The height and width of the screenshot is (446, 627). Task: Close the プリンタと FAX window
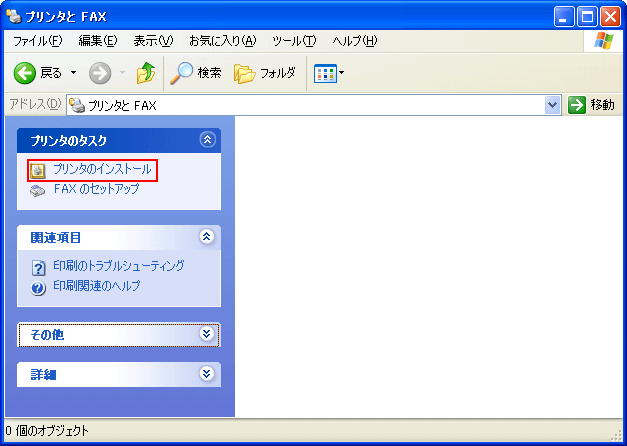(x=611, y=17)
